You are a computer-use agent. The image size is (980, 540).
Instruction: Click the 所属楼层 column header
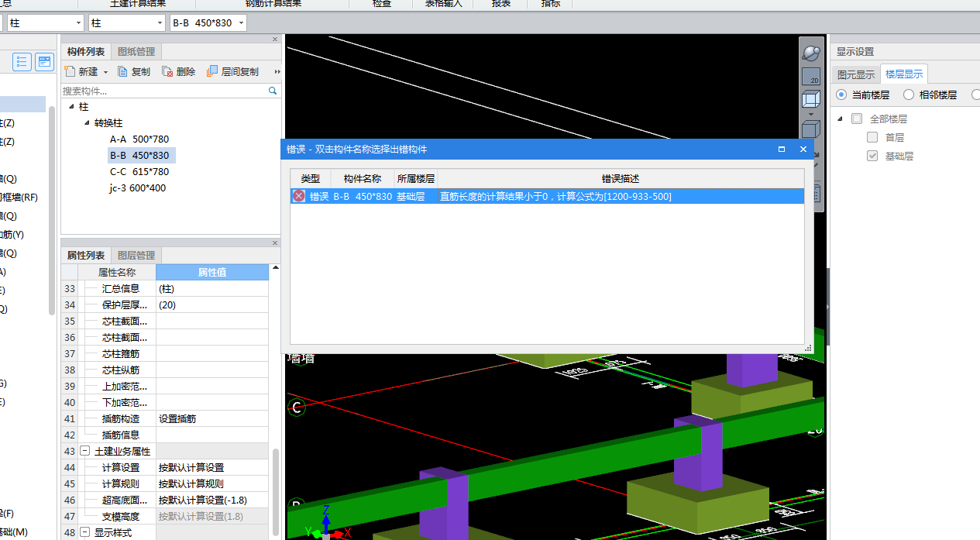click(416, 178)
